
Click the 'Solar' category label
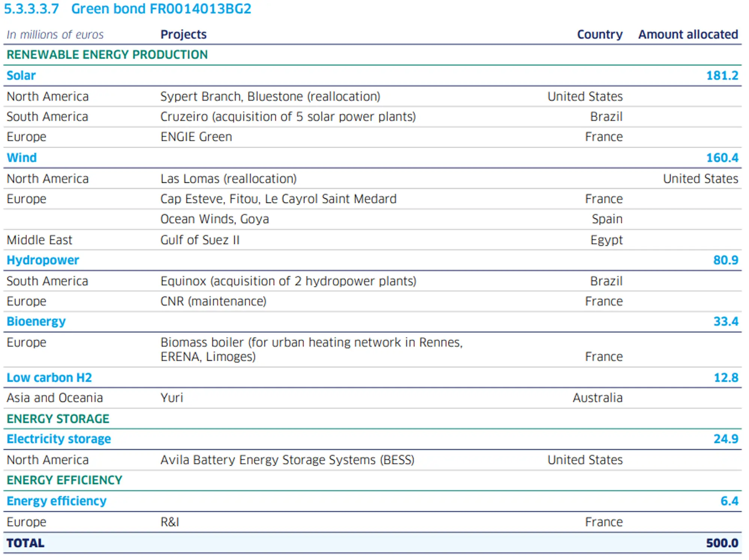coord(21,76)
